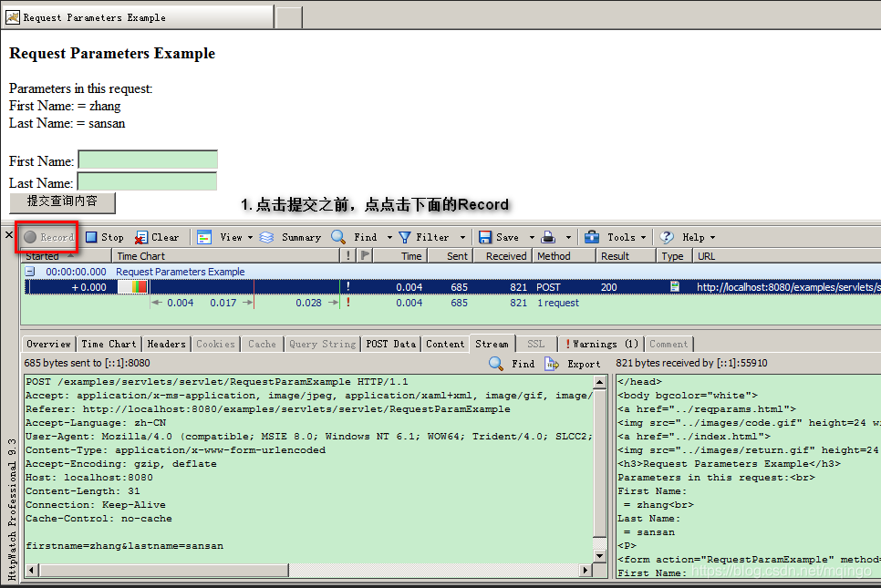This screenshot has height=588, width=881.
Task: Click the Record button in HttpWatch toolbar
Action: click(x=48, y=237)
